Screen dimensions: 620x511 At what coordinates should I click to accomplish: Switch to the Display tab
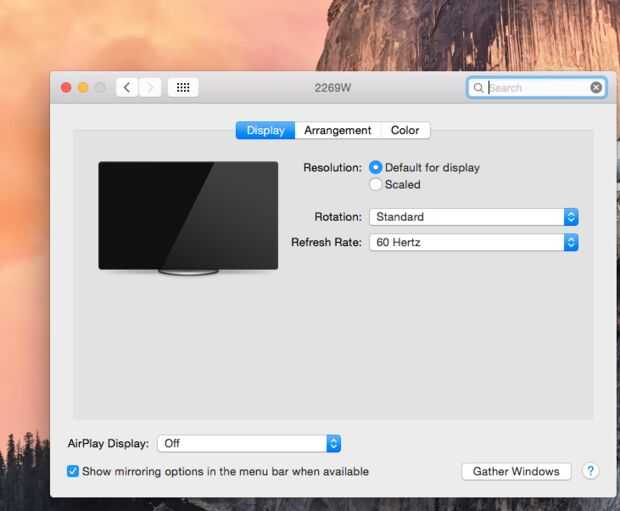point(265,130)
